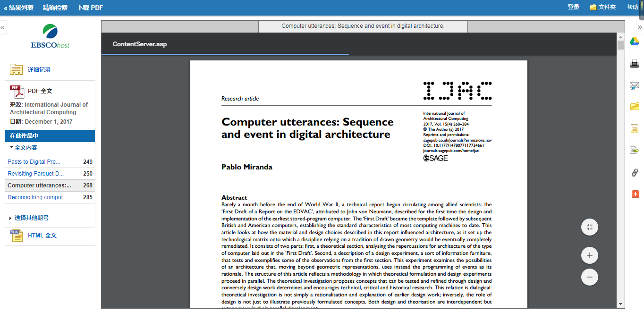644x312 pixels.
Task: Click the yellow folder icon in right sidebar
Action: point(635,107)
